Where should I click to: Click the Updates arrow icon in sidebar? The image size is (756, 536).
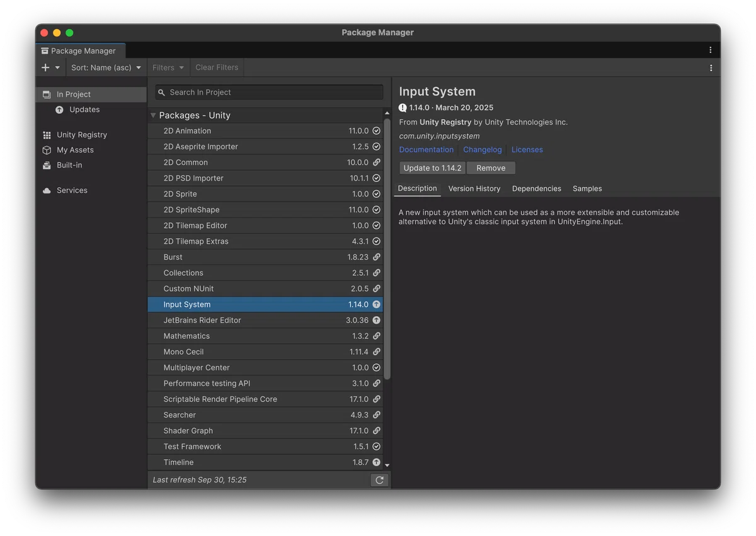tap(59, 110)
